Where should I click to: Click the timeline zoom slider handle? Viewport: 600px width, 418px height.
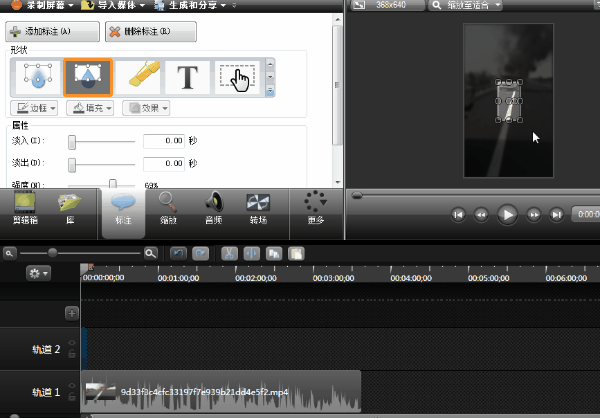52,253
